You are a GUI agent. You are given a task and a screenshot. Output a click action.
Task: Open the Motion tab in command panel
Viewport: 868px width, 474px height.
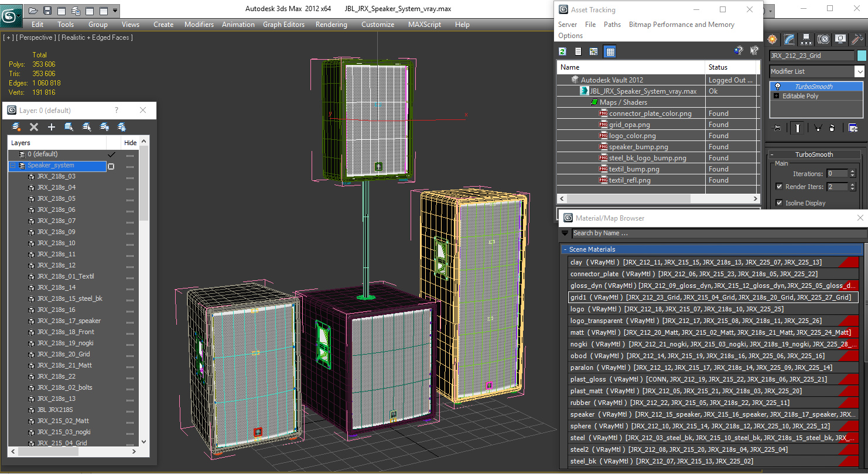(x=823, y=39)
